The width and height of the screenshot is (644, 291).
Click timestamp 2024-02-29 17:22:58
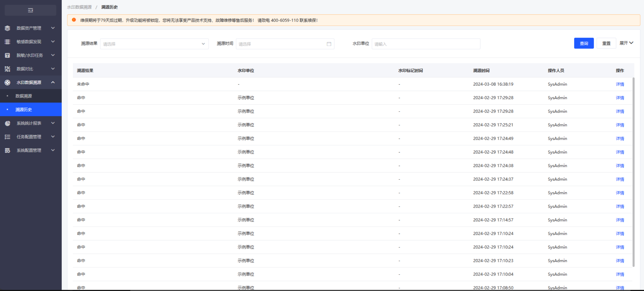coord(493,193)
